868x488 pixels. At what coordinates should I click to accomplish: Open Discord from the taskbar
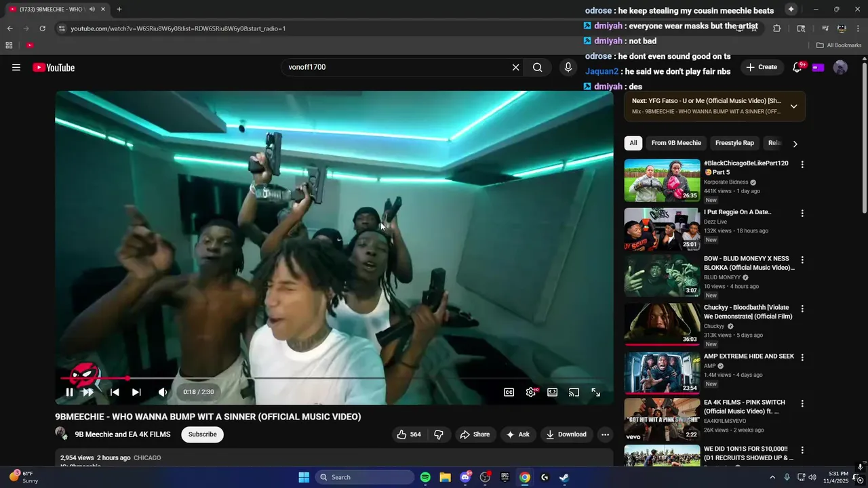click(465, 477)
